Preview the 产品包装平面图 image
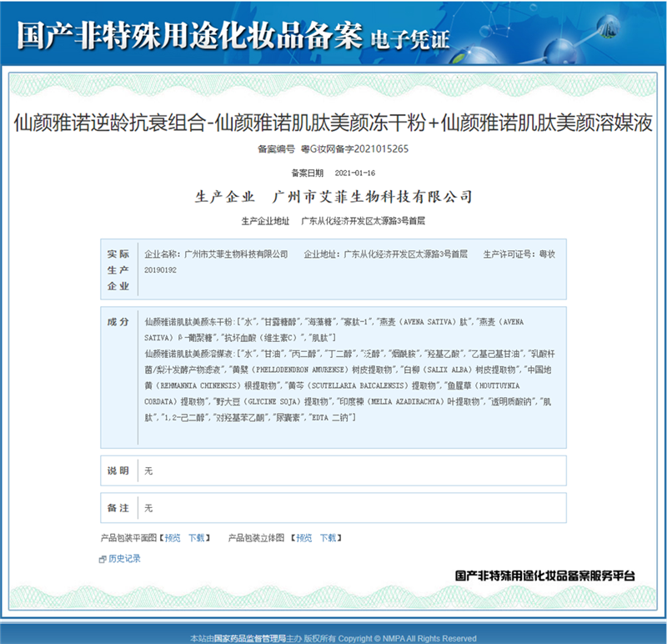 [x=172, y=538]
